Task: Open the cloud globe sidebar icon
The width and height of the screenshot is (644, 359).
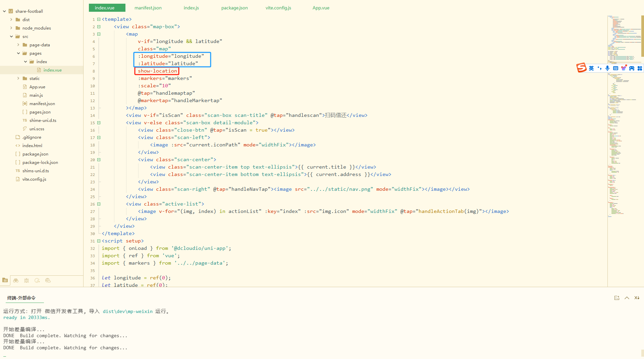Action: coord(48,280)
